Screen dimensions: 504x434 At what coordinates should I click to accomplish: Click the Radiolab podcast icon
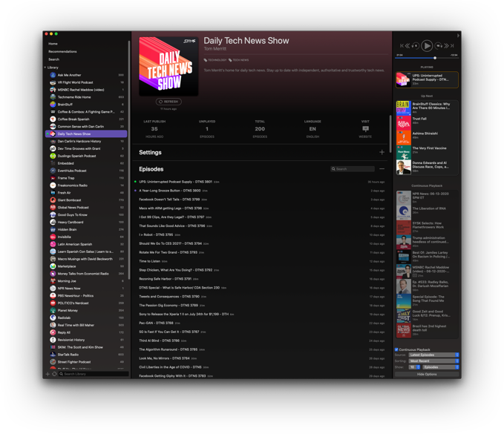click(53, 318)
